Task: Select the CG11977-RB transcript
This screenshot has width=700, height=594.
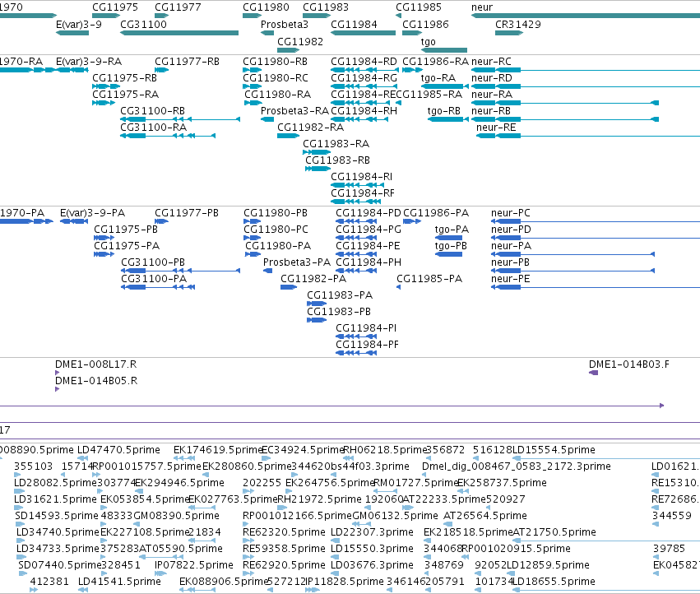Action: point(161,70)
